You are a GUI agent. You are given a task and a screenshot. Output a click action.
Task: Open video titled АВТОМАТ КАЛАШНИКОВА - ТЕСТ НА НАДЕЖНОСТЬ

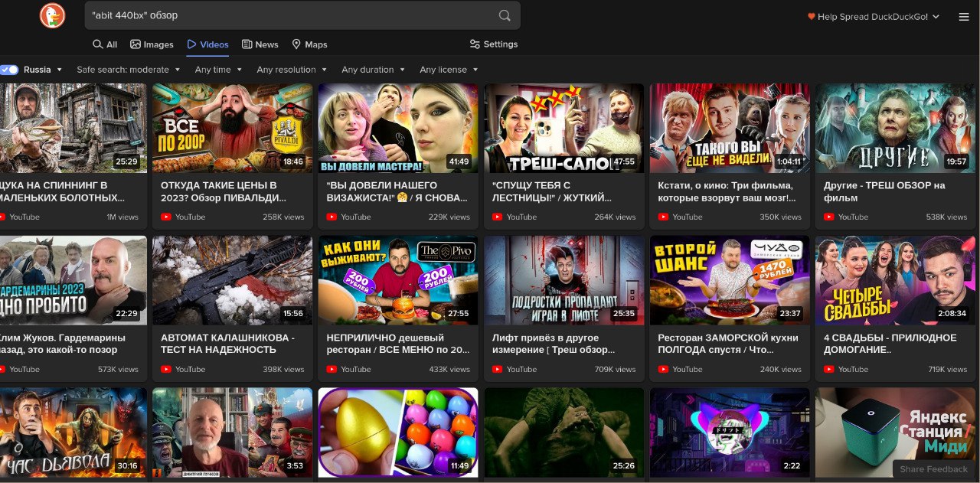227,344
